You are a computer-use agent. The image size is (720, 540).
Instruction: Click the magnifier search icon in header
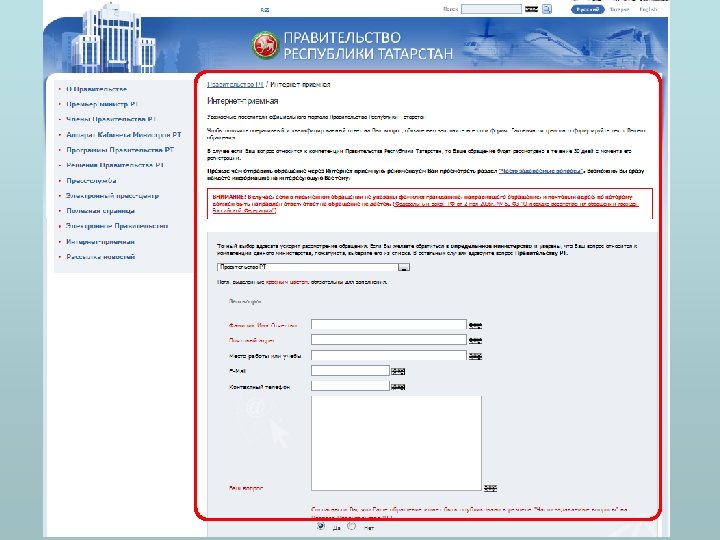click(x=547, y=9)
